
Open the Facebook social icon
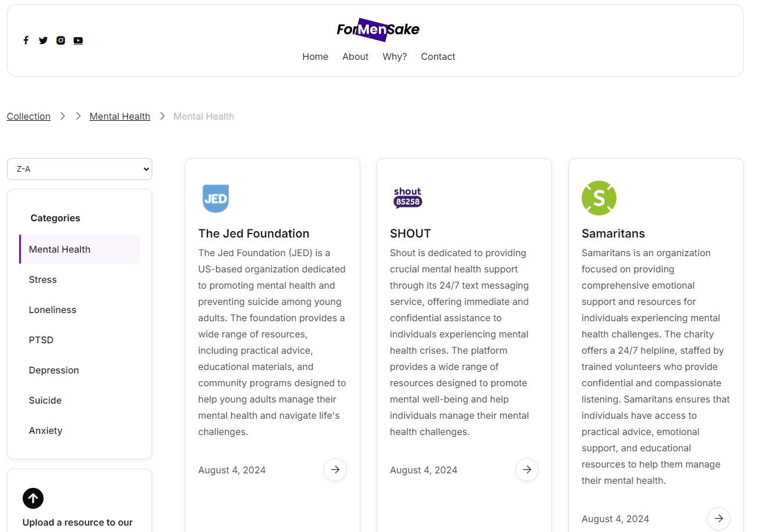[26, 40]
